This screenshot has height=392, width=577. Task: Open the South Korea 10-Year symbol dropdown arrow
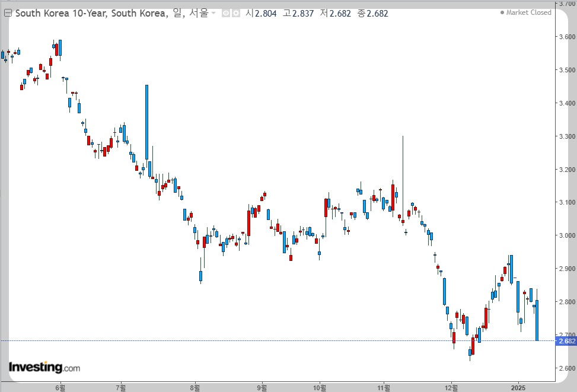[213, 13]
